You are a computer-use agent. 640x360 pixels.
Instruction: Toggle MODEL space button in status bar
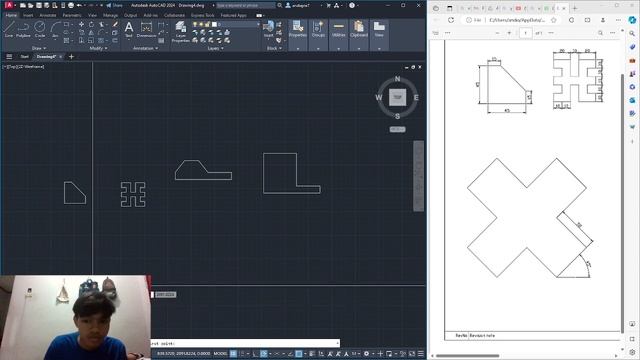[x=220, y=353]
